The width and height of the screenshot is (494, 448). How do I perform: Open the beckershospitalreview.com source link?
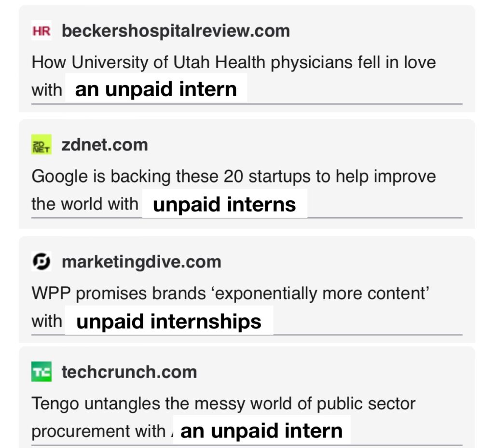click(x=176, y=31)
